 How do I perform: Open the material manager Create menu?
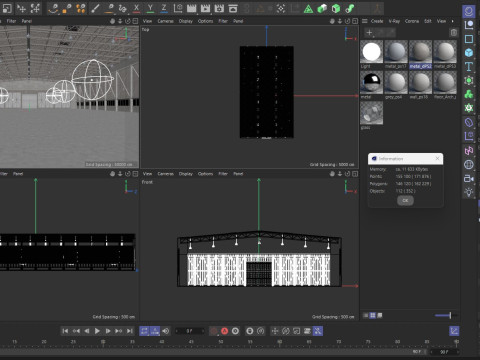[x=377, y=21]
